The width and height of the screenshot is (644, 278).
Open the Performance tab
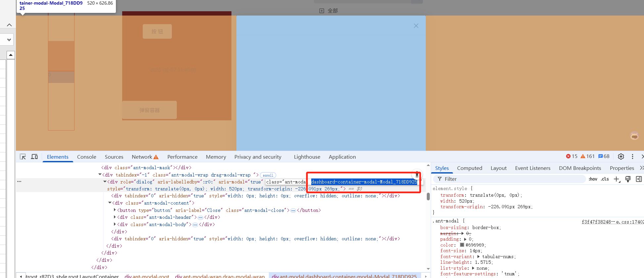(182, 157)
